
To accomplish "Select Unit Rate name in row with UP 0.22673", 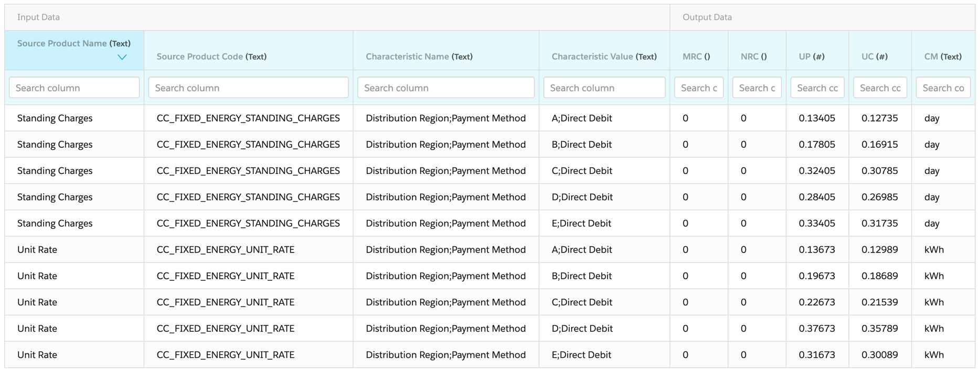I will click(x=37, y=302).
